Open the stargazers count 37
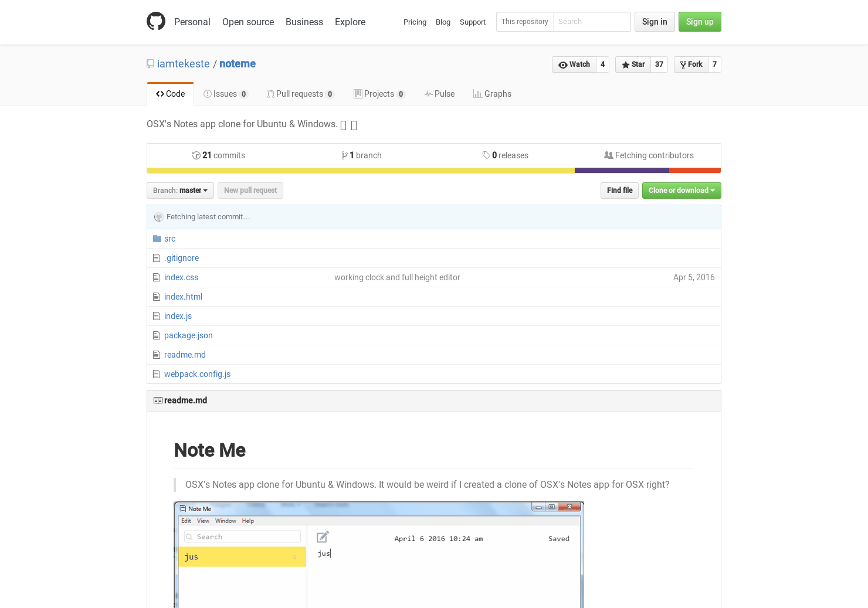868x608 pixels. [659, 64]
